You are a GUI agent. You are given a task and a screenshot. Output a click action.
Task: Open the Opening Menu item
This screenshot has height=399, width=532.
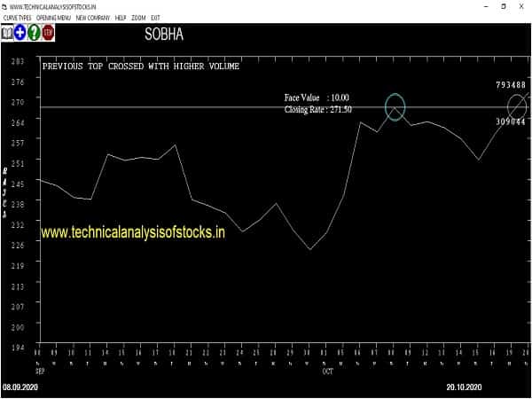click(54, 18)
